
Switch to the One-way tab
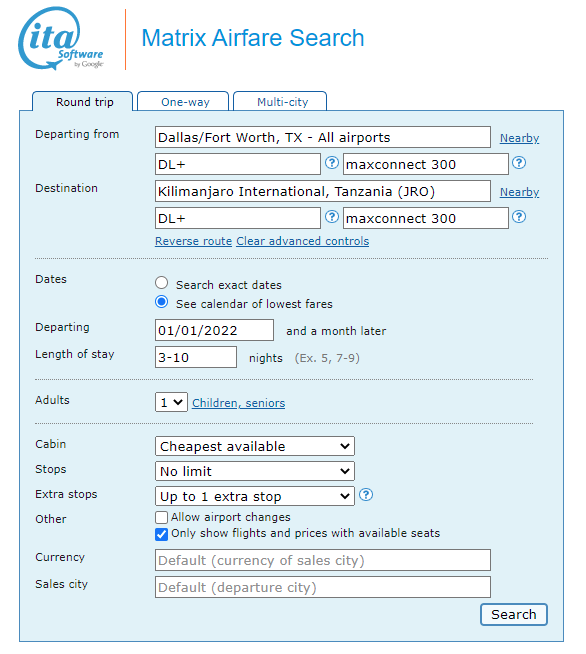coord(183,101)
